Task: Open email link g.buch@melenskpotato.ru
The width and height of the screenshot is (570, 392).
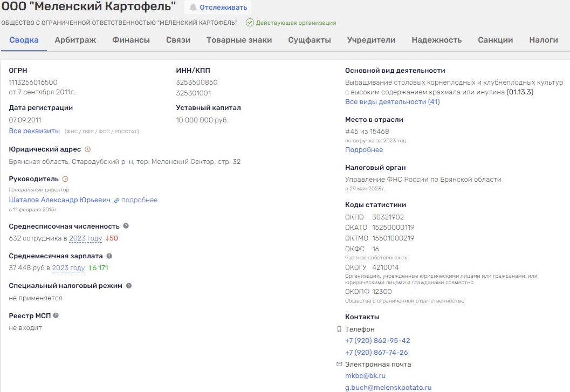Action: (x=388, y=388)
